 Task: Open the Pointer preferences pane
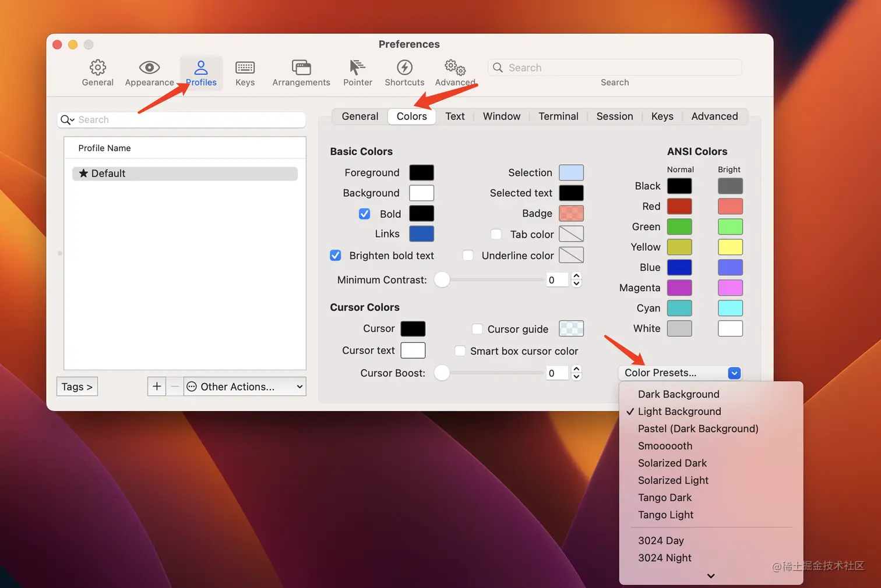(x=358, y=73)
